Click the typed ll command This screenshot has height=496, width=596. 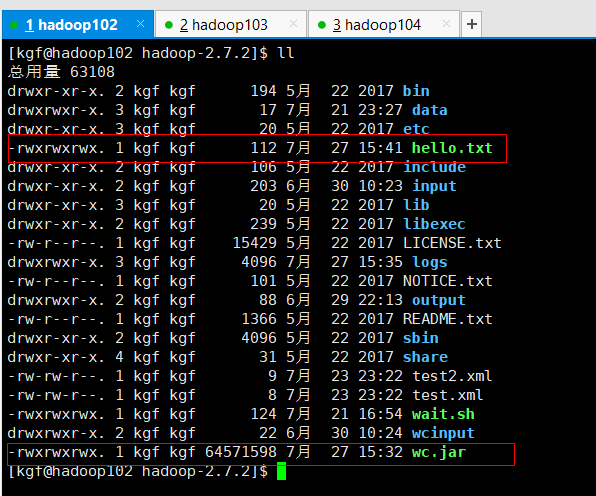pyautogui.click(x=286, y=53)
